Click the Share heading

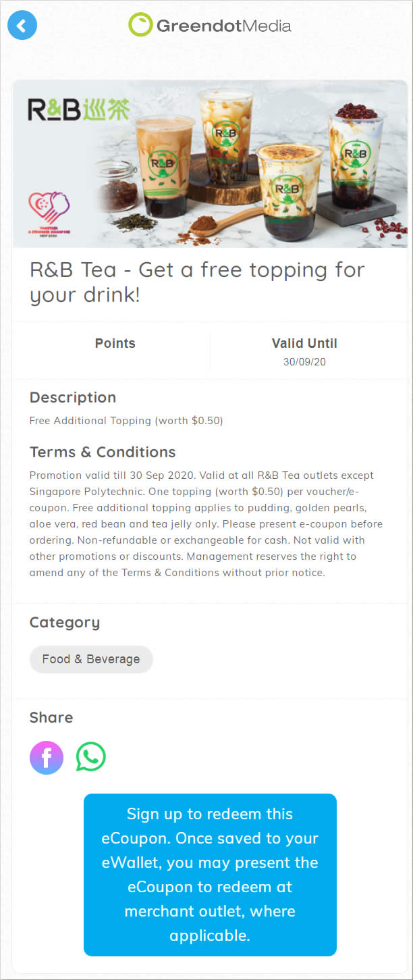tap(51, 717)
